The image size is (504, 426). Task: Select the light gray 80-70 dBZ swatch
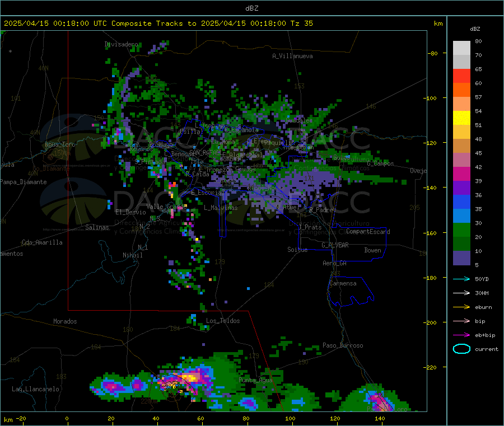tap(461, 48)
